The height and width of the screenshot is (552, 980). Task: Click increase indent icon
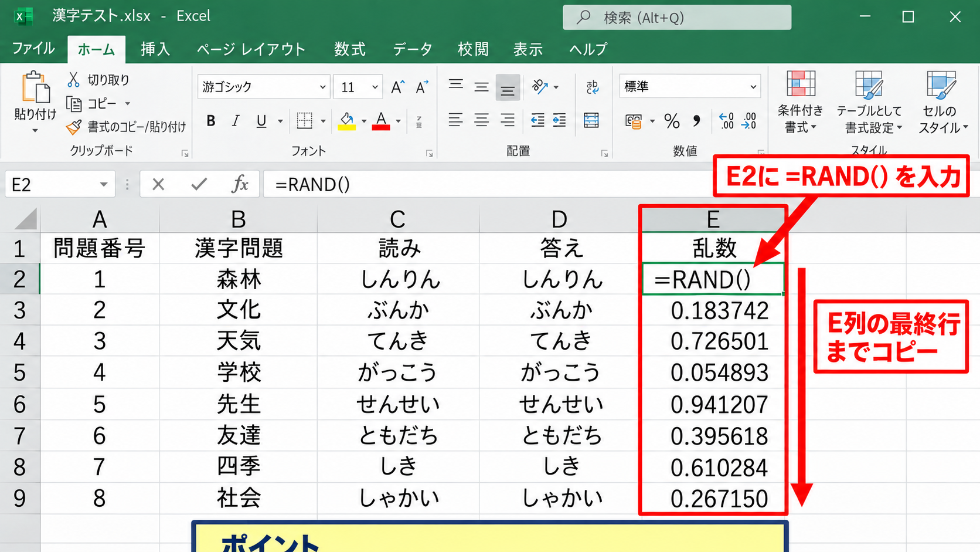tap(559, 121)
